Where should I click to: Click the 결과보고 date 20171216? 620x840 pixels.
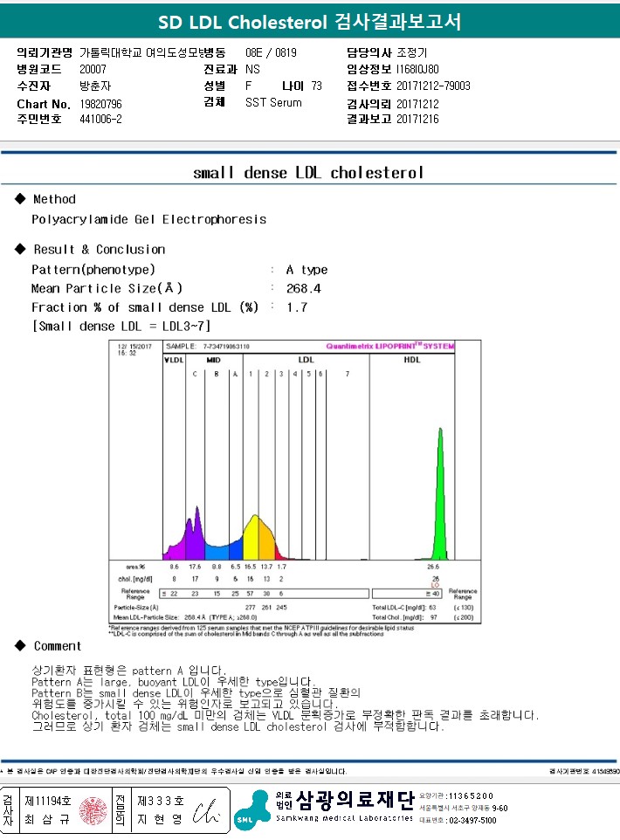click(x=417, y=119)
